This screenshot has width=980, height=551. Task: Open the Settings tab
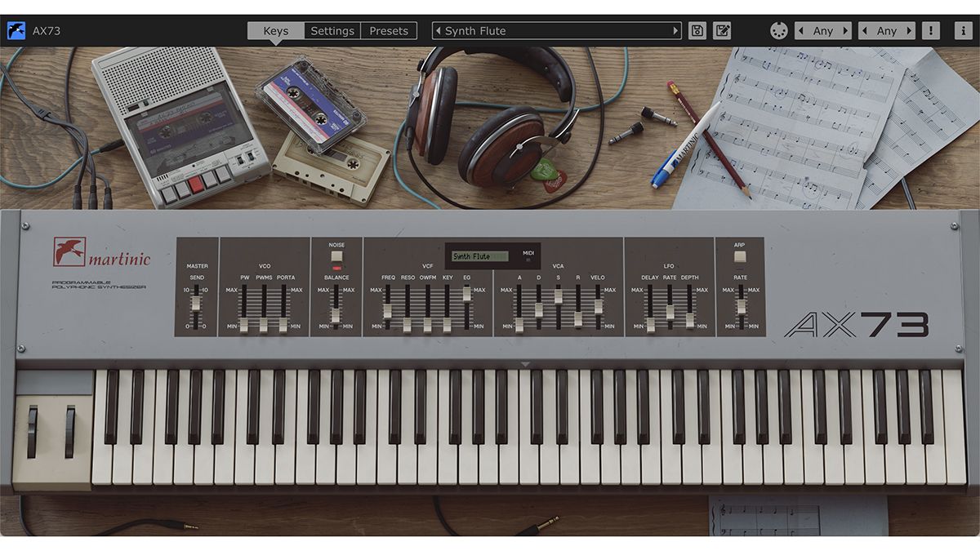click(332, 31)
